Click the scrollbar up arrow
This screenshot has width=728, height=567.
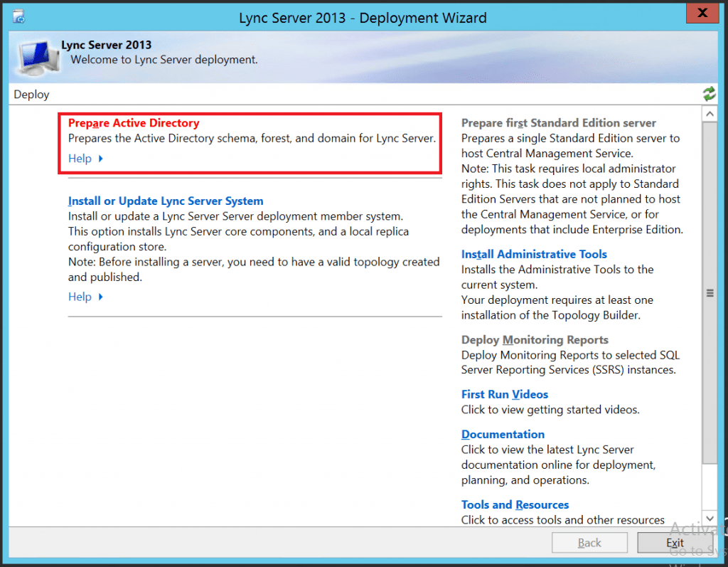pyautogui.click(x=710, y=112)
